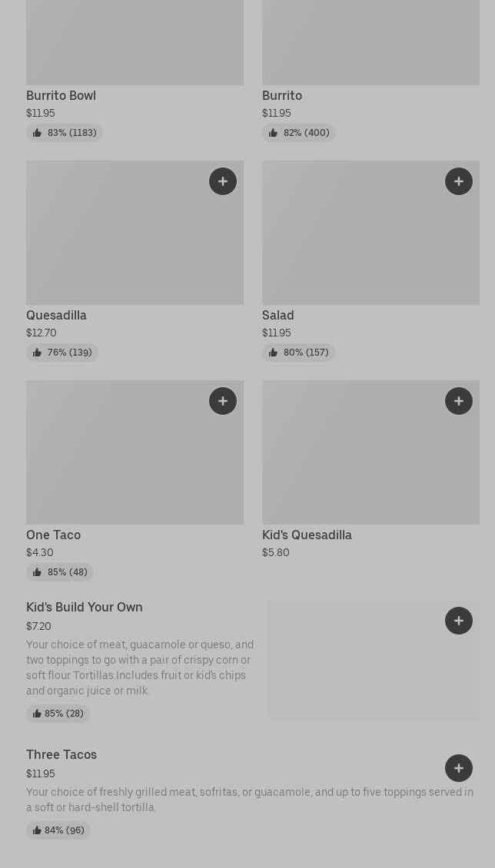The height and width of the screenshot is (868, 495).
Task: Click the Burrito Bowl thumbs-up rating badge
Action: pyautogui.click(x=65, y=133)
